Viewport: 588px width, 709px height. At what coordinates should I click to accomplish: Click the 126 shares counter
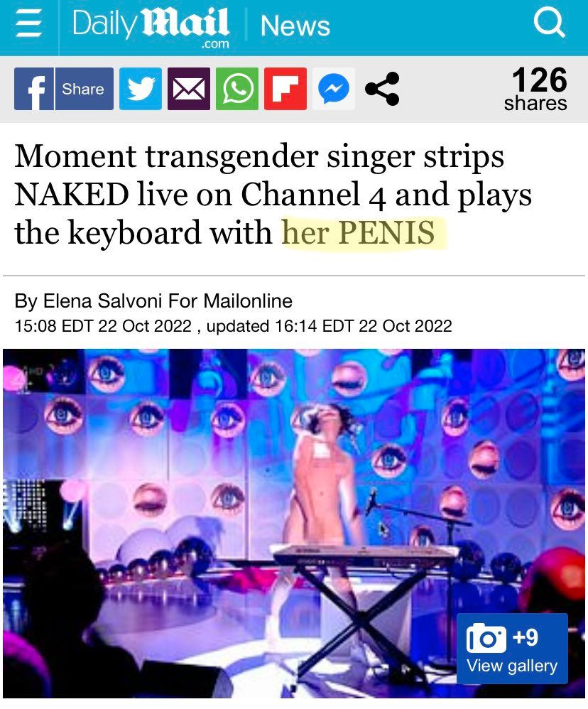(x=536, y=89)
